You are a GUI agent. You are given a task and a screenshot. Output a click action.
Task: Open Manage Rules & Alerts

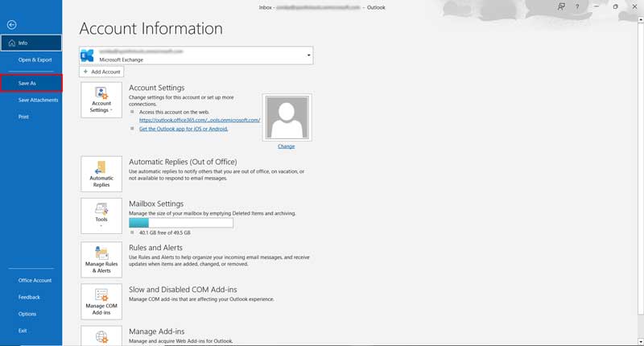pyautogui.click(x=101, y=259)
